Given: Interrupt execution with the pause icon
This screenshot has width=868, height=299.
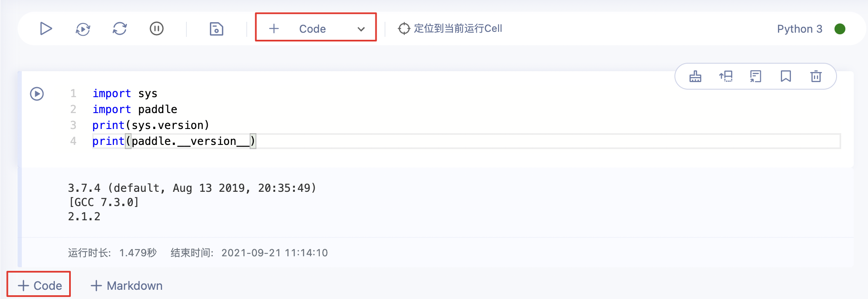Looking at the screenshot, I should 157,28.
